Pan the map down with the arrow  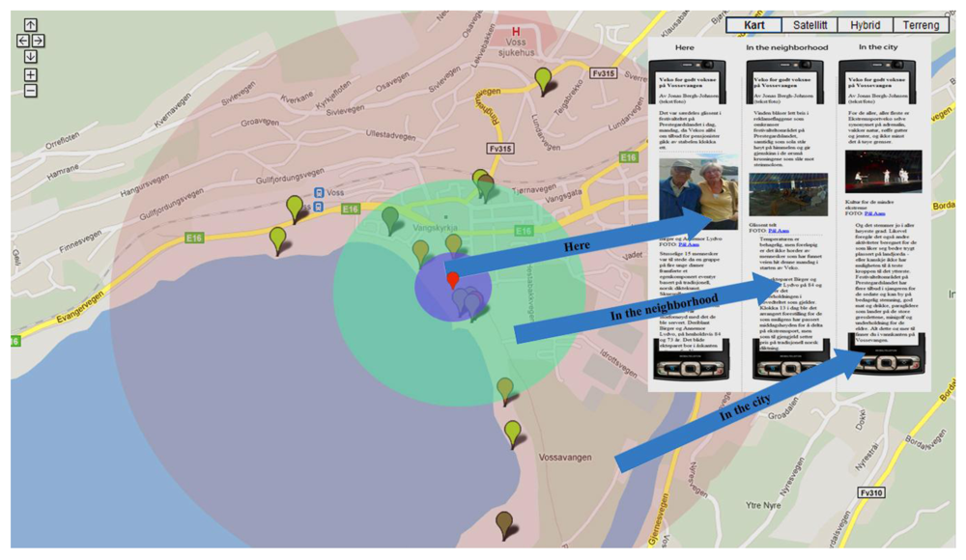coord(30,57)
